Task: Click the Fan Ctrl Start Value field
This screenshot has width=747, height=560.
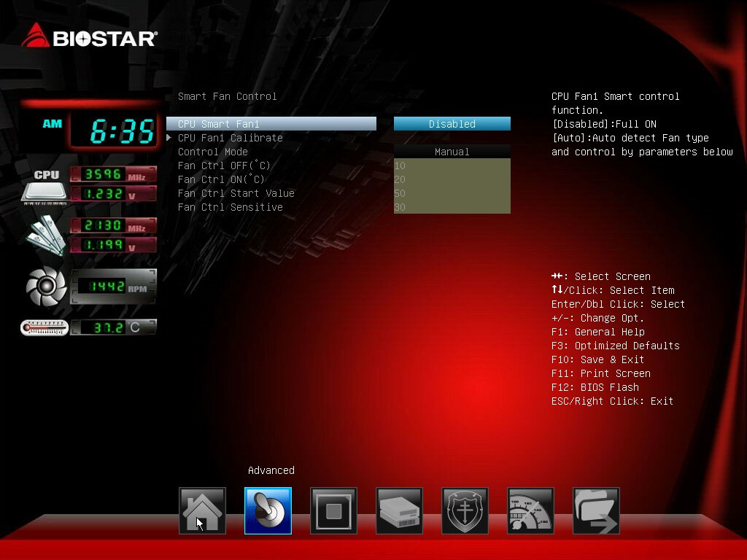Action: click(x=452, y=193)
